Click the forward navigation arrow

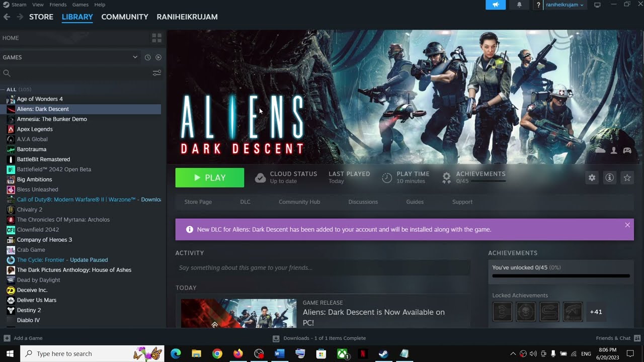(20, 17)
